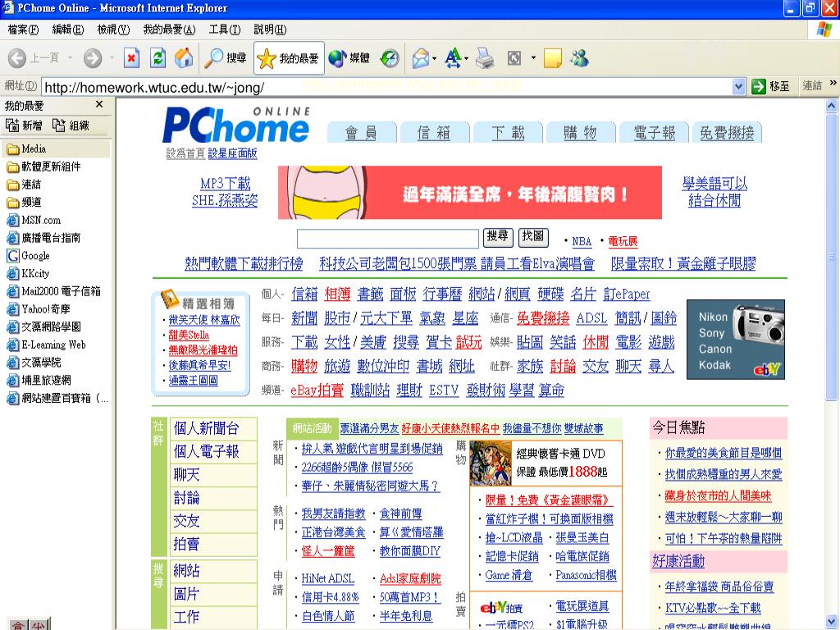Open the Forward button history dropdown
The image size is (840, 630).
click(x=112, y=57)
